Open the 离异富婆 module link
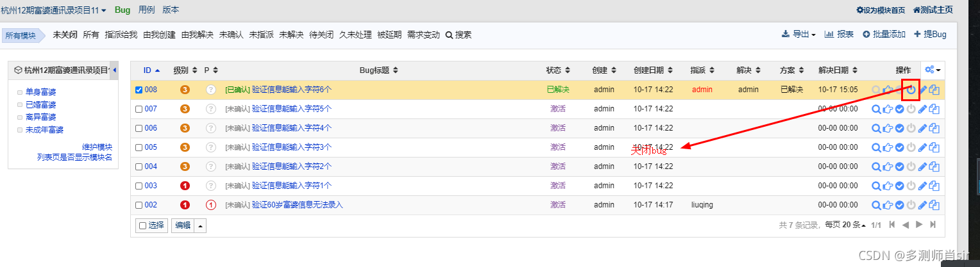This screenshot has height=267, width=980. (x=40, y=117)
